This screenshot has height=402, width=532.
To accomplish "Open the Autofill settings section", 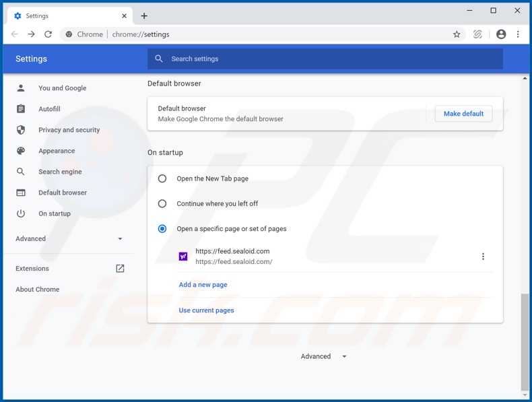I will [x=50, y=109].
